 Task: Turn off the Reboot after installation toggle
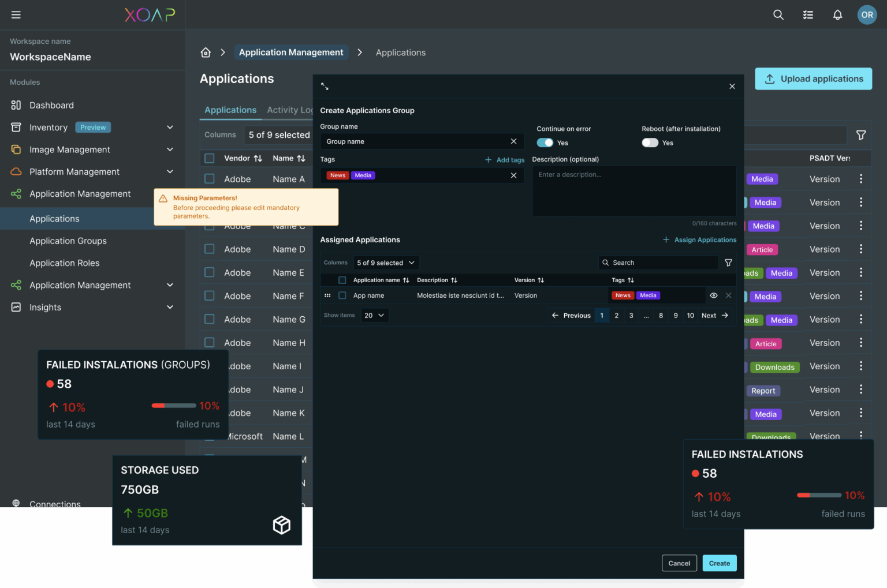click(650, 142)
